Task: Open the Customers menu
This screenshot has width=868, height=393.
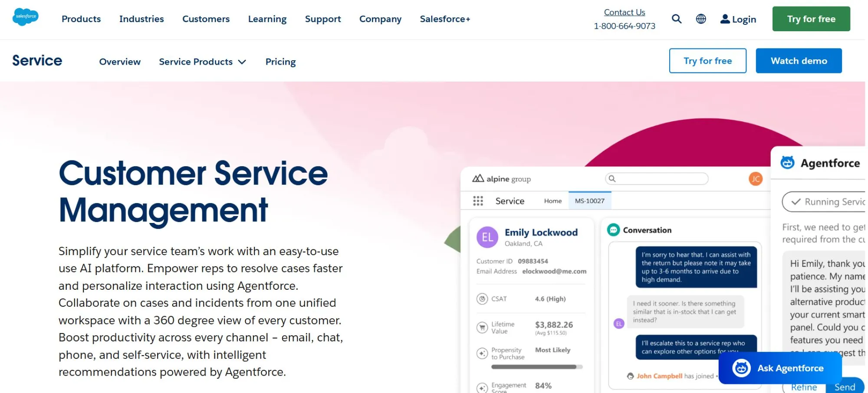Action: [x=206, y=19]
